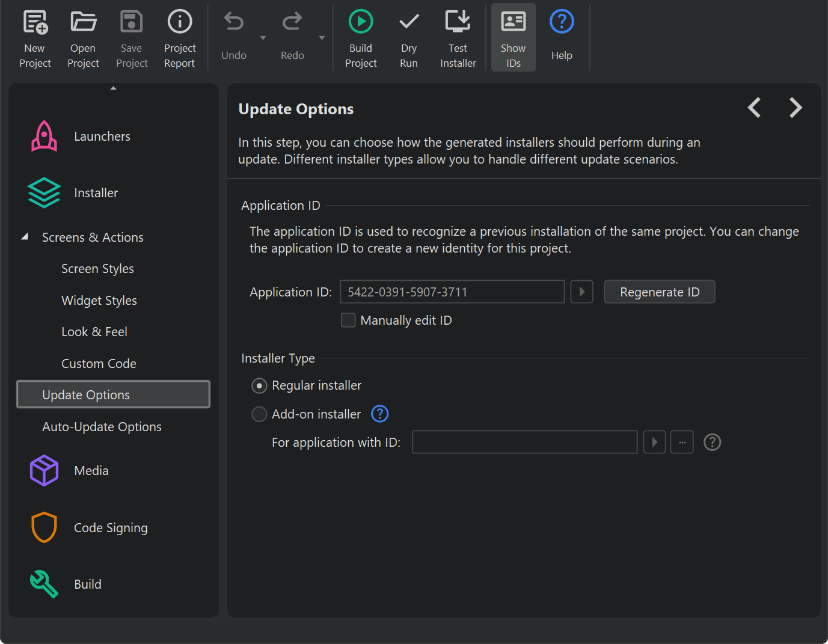The height and width of the screenshot is (644, 828).
Task: Choose the Add-on installer option
Action: 259,414
